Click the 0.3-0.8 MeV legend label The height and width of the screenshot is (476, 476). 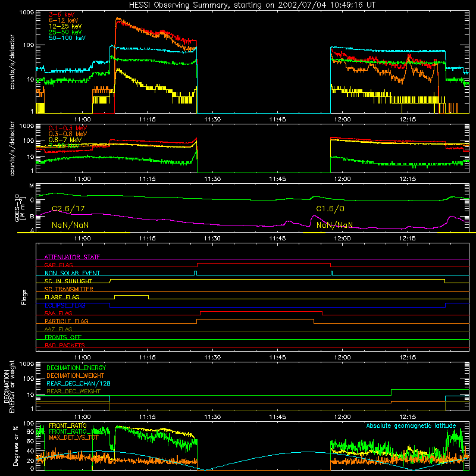click(68, 134)
